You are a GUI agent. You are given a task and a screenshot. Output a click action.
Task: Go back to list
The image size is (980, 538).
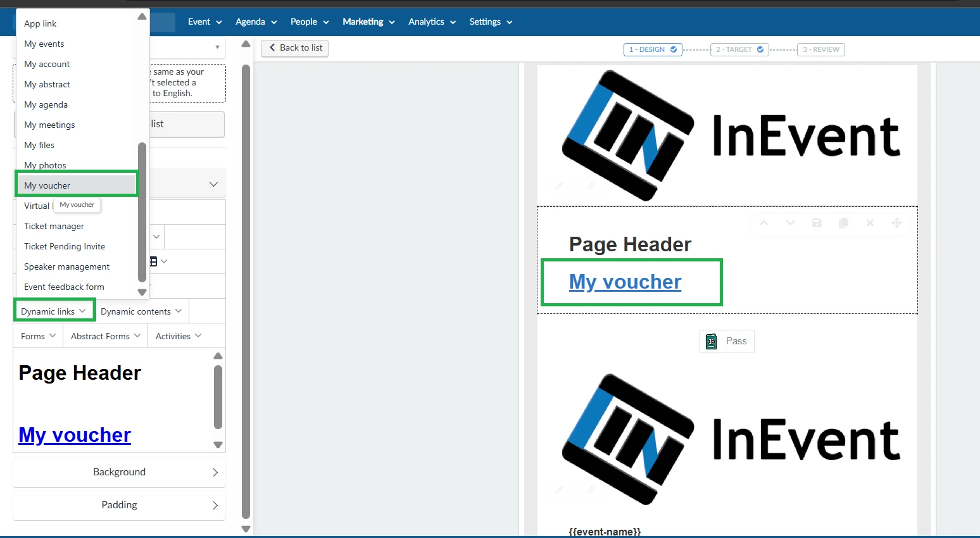click(x=295, y=47)
